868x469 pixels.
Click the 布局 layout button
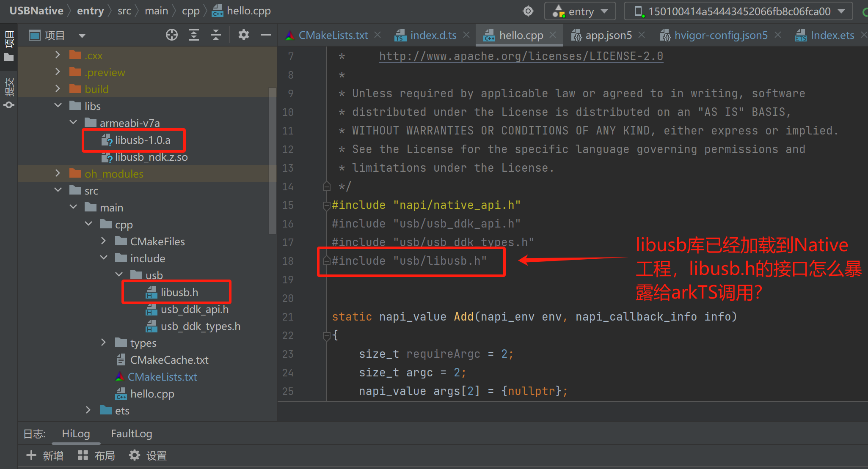coord(96,455)
